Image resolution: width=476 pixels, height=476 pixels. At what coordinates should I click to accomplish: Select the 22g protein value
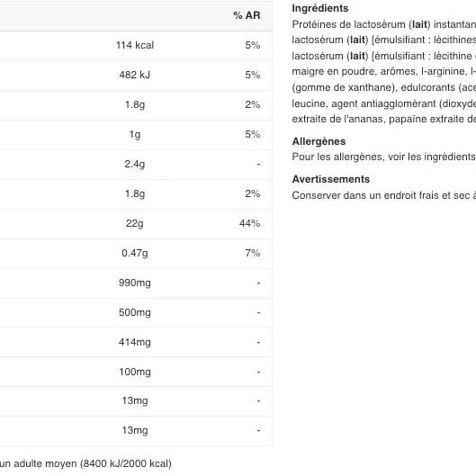point(135,223)
